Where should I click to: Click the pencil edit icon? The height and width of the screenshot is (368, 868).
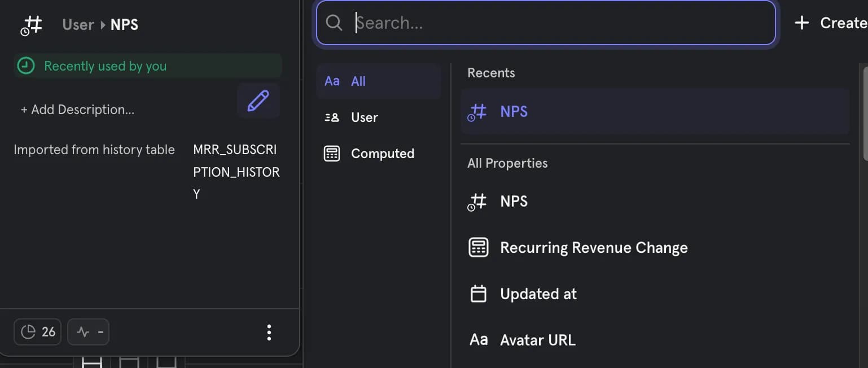tap(258, 101)
